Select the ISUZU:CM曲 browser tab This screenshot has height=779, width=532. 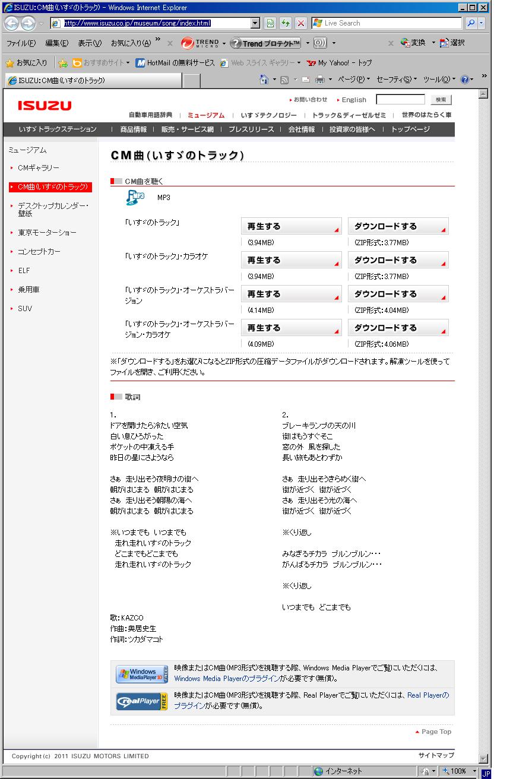pos(92,80)
